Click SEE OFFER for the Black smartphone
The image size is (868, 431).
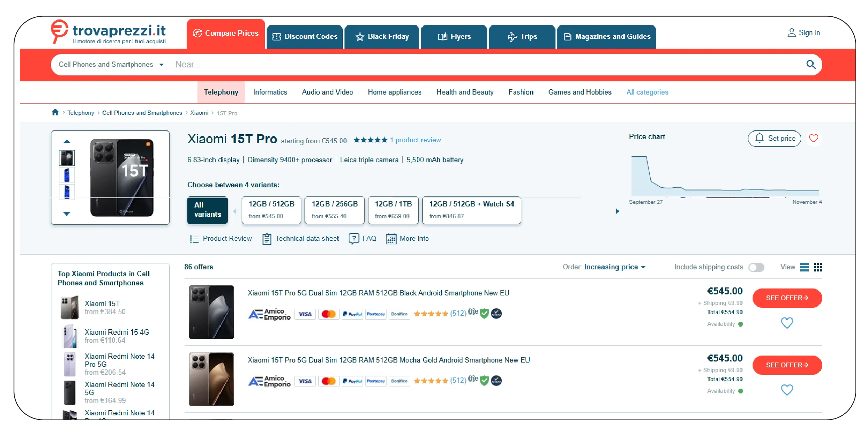[x=787, y=298]
